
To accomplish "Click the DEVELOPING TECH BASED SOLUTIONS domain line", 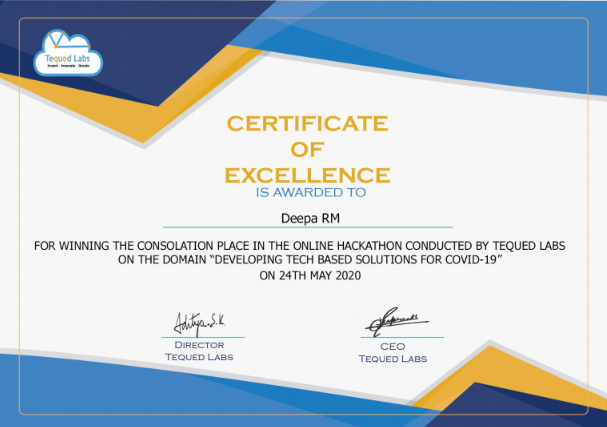I will coord(310,259).
